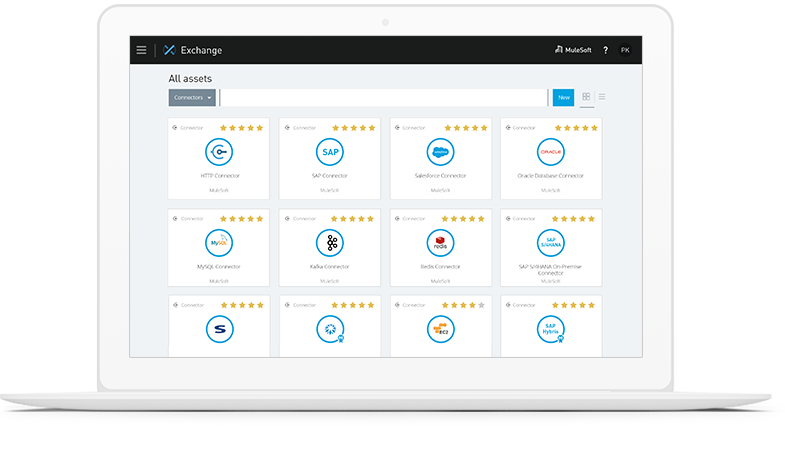Click the MySQL Connector name
Image resolution: width=785 pixels, height=455 pixels.
[x=218, y=267]
